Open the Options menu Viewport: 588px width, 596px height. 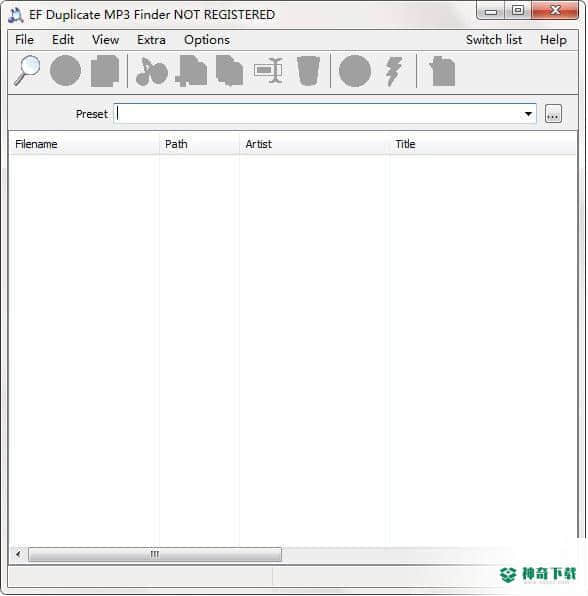tap(207, 40)
